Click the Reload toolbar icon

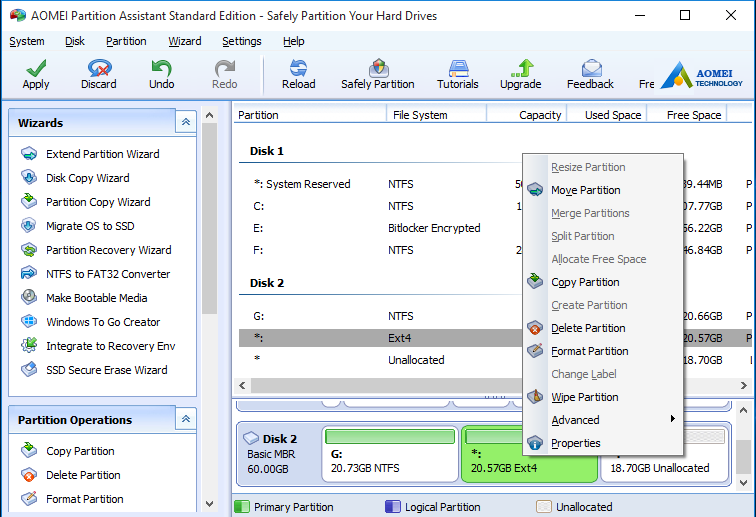pyautogui.click(x=298, y=68)
